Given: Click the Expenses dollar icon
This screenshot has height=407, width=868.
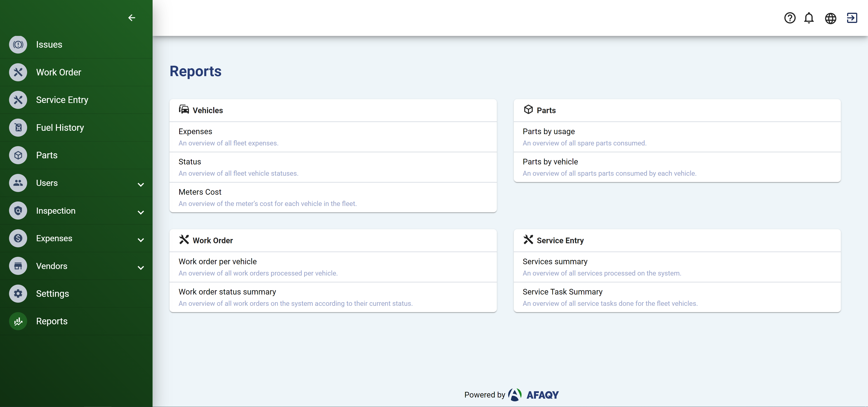Looking at the screenshot, I should click(18, 238).
